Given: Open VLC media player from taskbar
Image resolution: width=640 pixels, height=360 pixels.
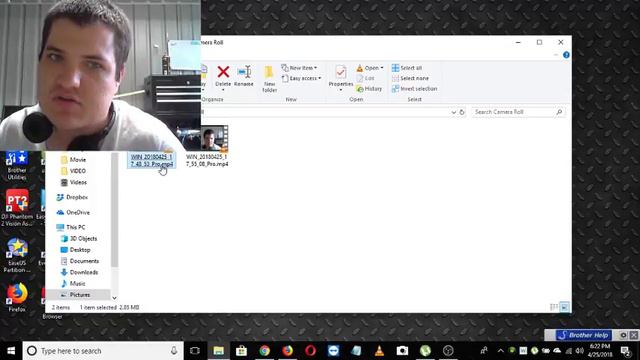Looking at the screenshot, I should [x=379, y=351].
